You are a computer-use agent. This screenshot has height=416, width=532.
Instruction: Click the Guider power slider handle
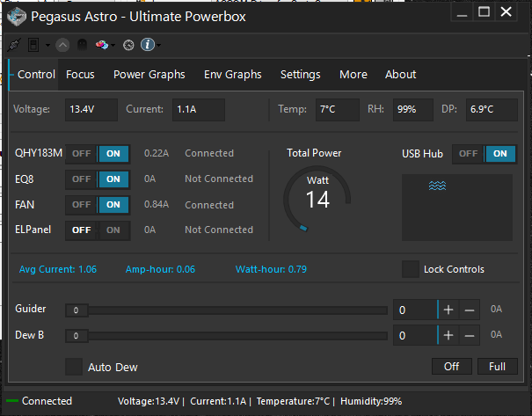point(77,310)
